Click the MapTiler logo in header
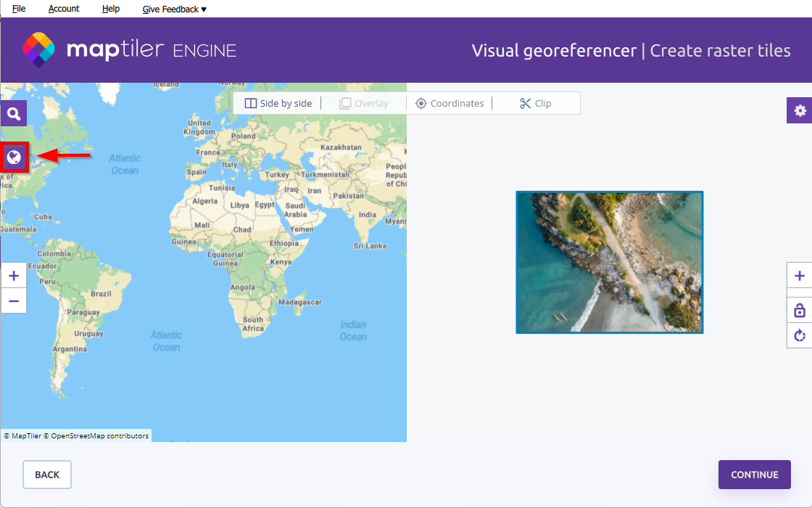Image resolution: width=812 pixels, height=508 pixels. [39, 50]
